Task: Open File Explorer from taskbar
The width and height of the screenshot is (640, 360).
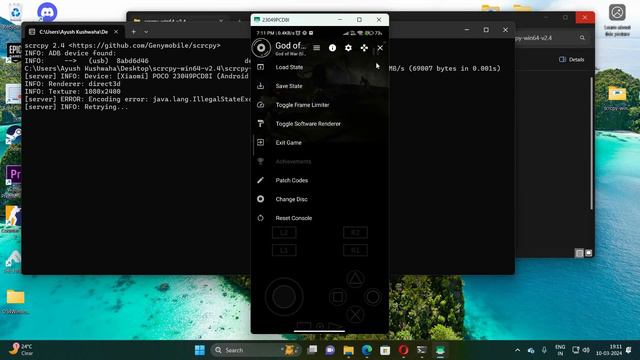Action: click(348, 350)
